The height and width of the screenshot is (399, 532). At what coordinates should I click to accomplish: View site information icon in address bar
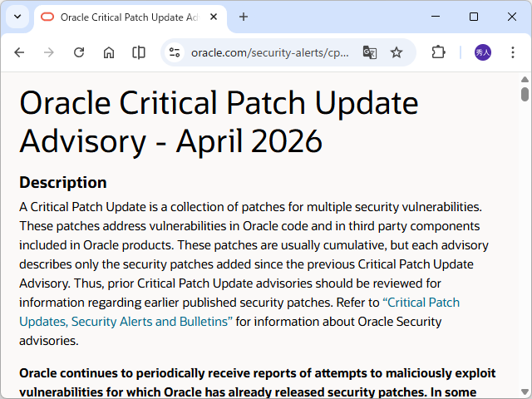click(x=175, y=52)
